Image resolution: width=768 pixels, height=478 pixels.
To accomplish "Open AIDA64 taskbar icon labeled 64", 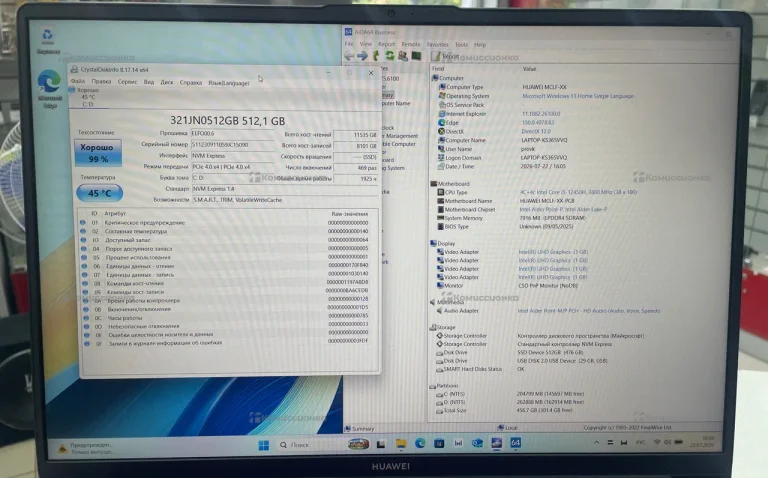I will pyautogui.click(x=515, y=443).
